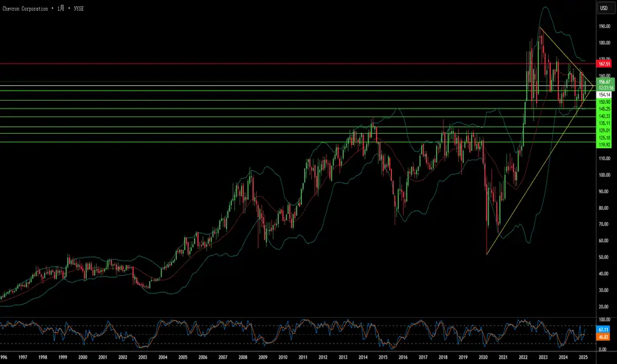This screenshot has width=617, height=364.
Task: Select the 140.33 price level label
Action: [604, 116]
